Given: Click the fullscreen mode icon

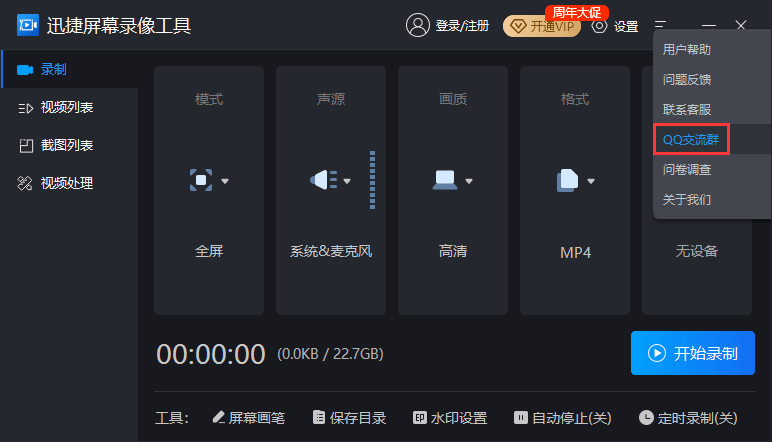Looking at the screenshot, I should (x=202, y=180).
